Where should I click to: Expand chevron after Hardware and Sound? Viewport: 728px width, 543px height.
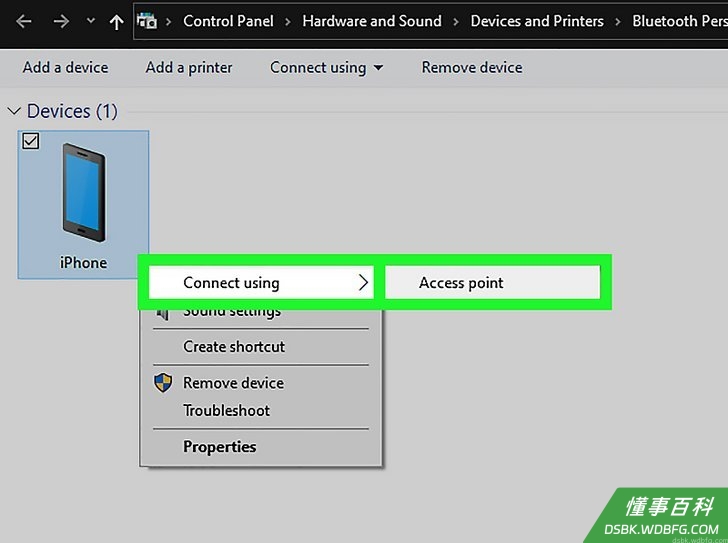pos(456,21)
